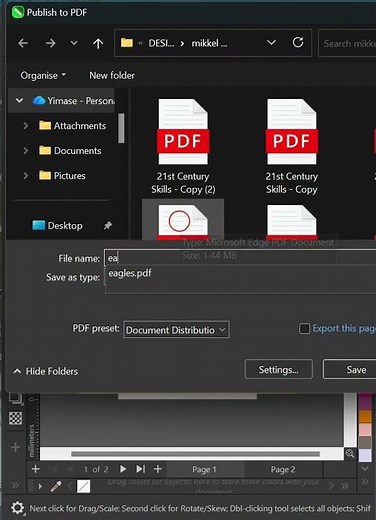Click the no-fill color swatch

(x=83, y=486)
